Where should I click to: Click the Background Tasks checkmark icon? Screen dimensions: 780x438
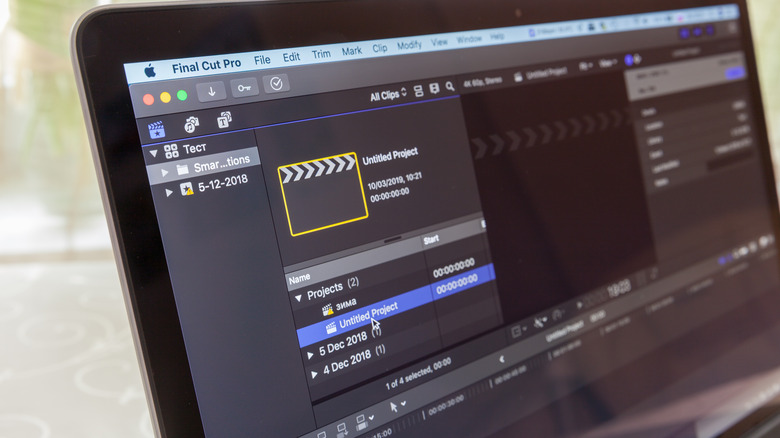click(276, 84)
